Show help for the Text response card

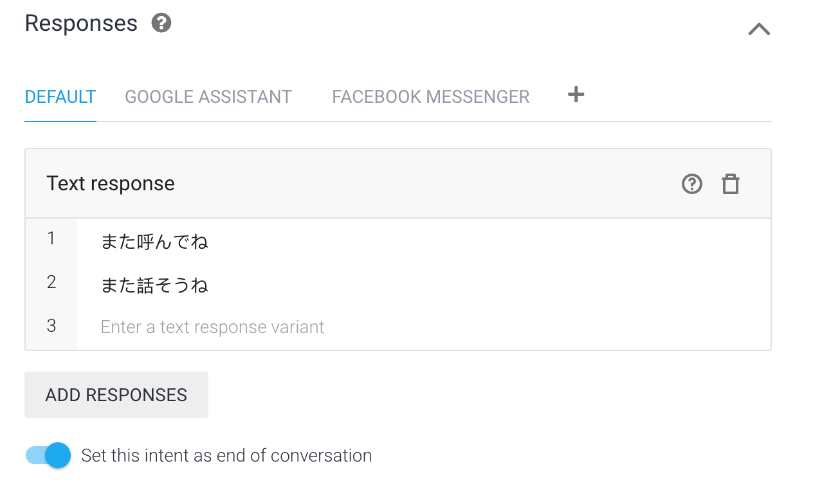tap(692, 184)
